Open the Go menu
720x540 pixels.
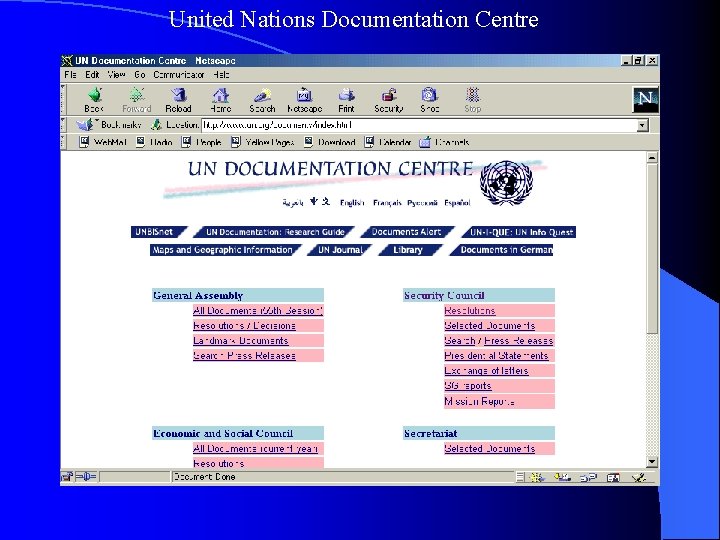coord(140,74)
